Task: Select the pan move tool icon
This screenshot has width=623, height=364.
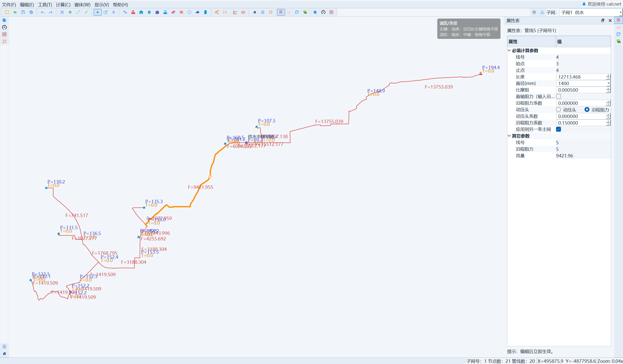Action: [70, 12]
